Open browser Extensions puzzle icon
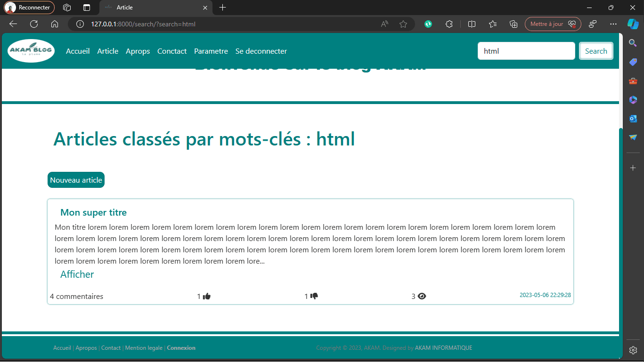Viewport: 644px width, 362px height. pos(449,24)
